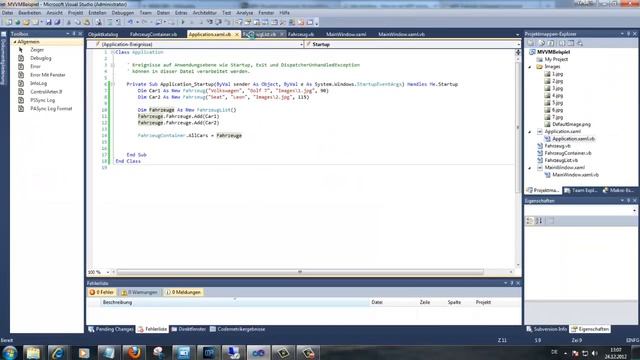Switch to the Objektkatalog tab
The height and width of the screenshot is (360, 640).
(103, 34)
